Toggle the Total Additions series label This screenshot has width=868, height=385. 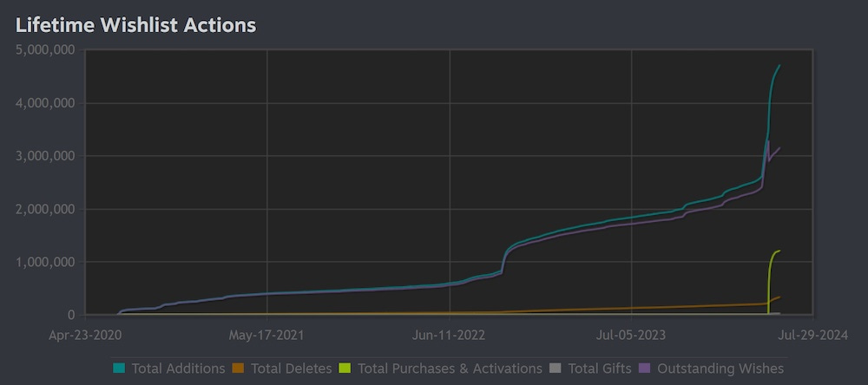[x=178, y=369]
